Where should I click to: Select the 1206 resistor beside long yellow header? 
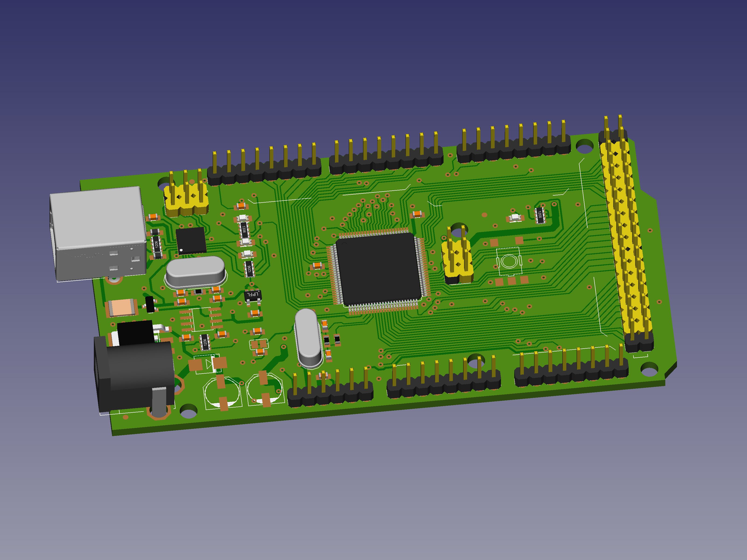(x=540, y=215)
